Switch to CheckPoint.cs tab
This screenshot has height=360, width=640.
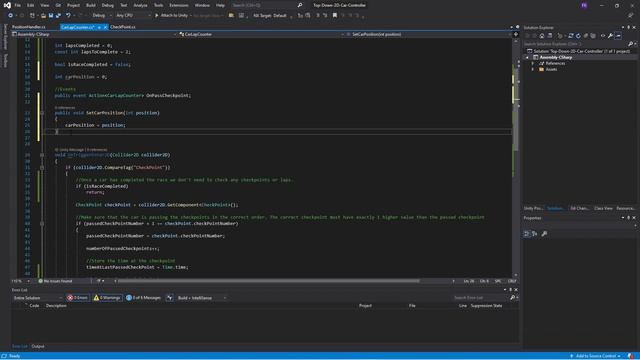122,27
